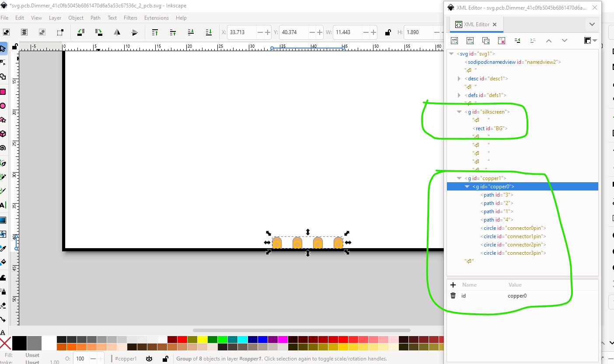Open dialog tabs chevron menu
The width and height of the screenshot is (614, 364).
click(x=592, y=24)
